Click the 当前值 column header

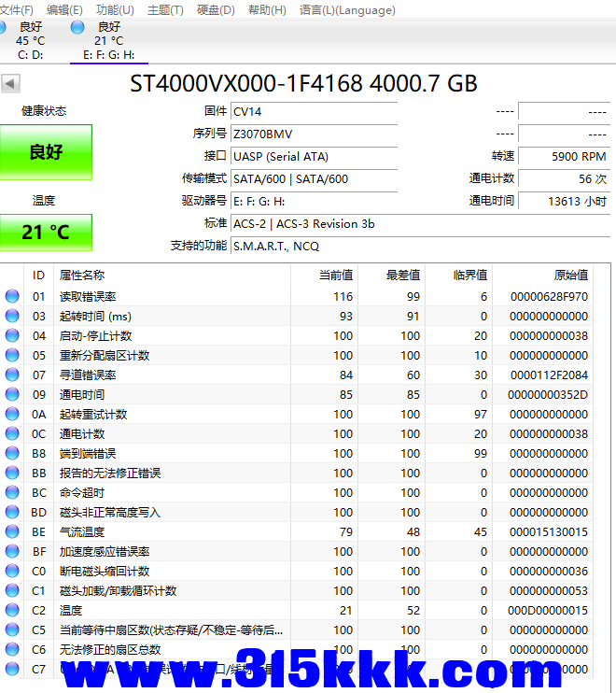point(325,276)
